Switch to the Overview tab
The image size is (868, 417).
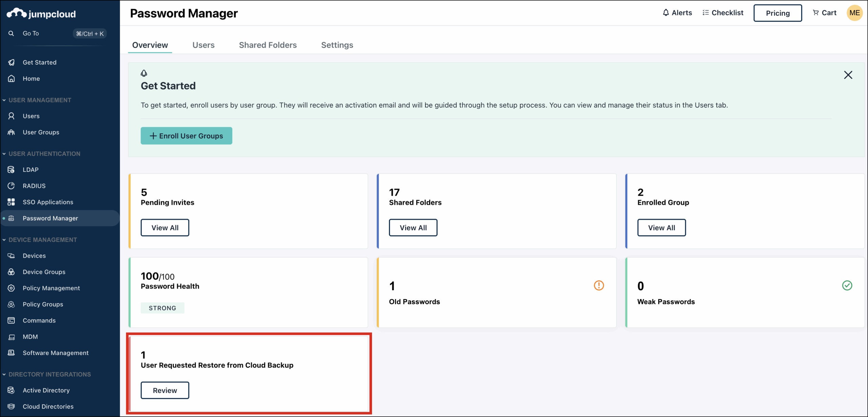click(150, 45)
